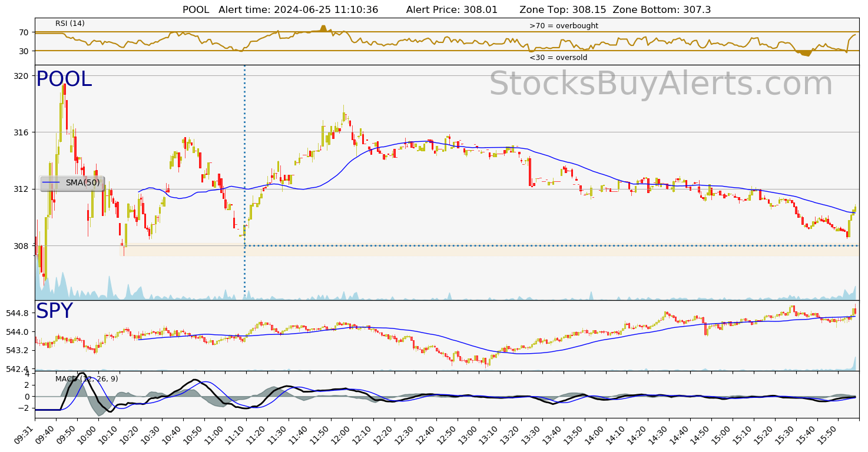Click the RSI axis value 70
This screenshot has height=452, width=868.
[24, 32]
